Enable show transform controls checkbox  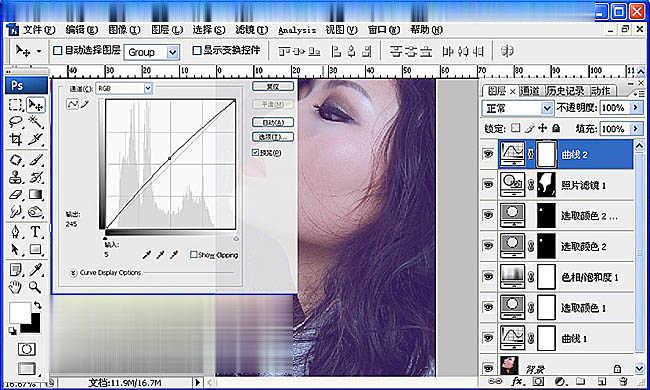pyautogui.click(x=197, y=51)
